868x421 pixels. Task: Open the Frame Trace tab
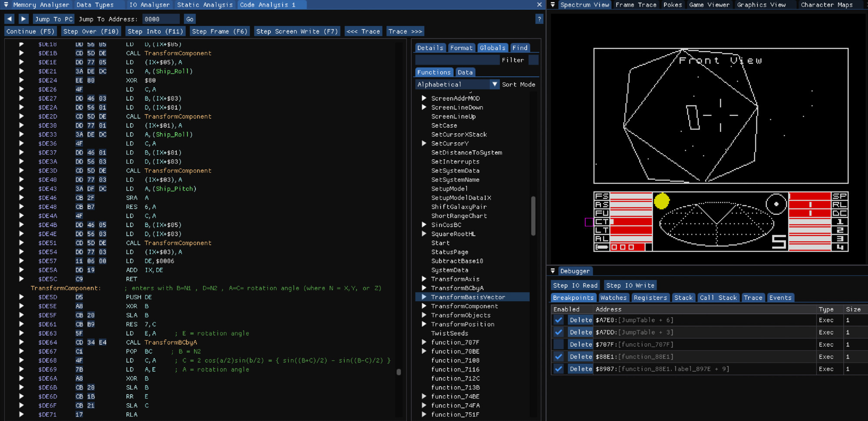(x=636, y=5)
